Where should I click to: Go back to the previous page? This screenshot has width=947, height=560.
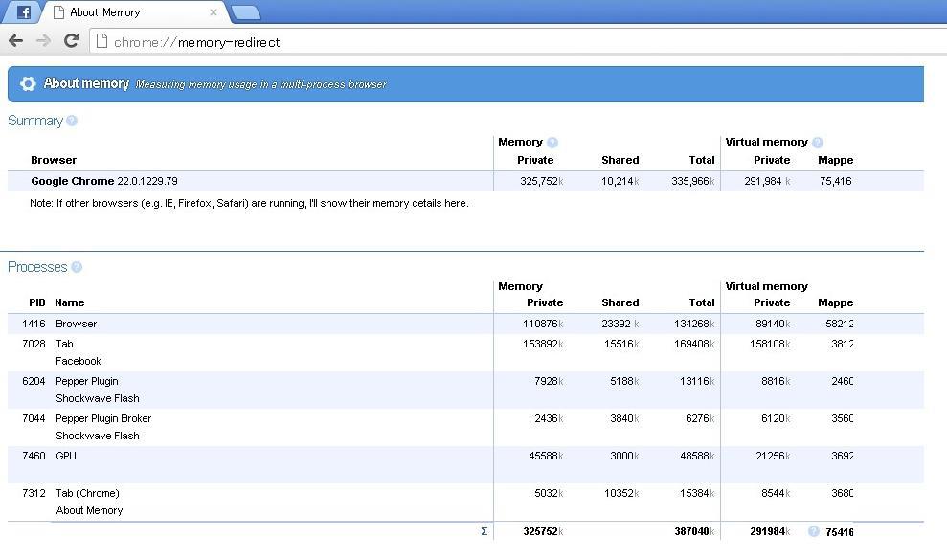click(15, 40)
